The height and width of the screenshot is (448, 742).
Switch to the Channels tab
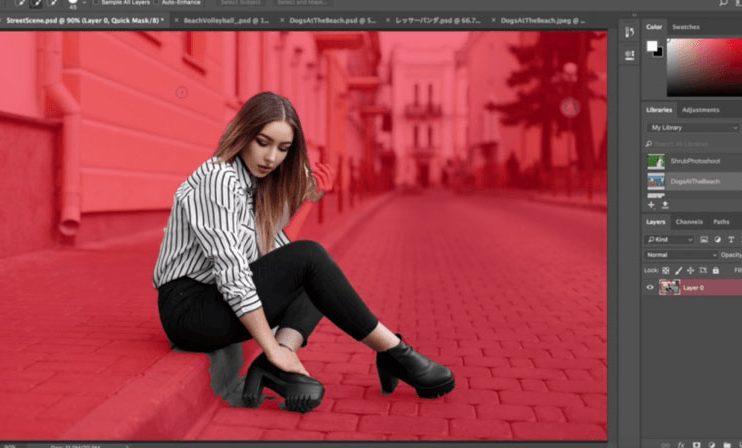click(689, 222)
